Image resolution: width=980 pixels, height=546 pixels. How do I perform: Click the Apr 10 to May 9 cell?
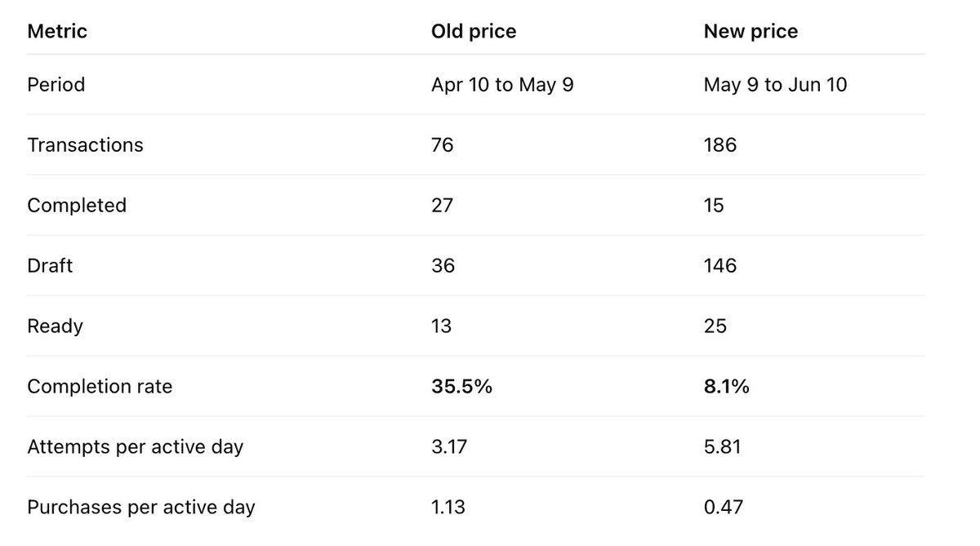(502, 84)
